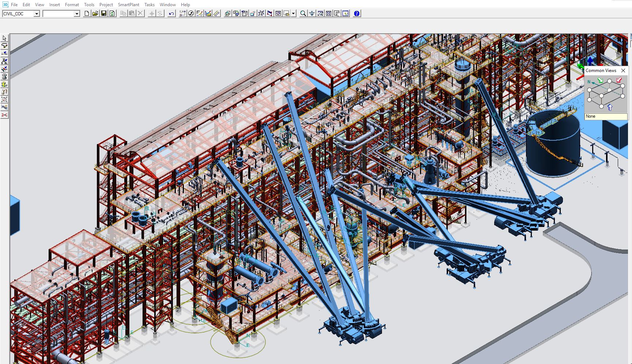Activate the Zoom magnifier tool

tap(303, 14)
